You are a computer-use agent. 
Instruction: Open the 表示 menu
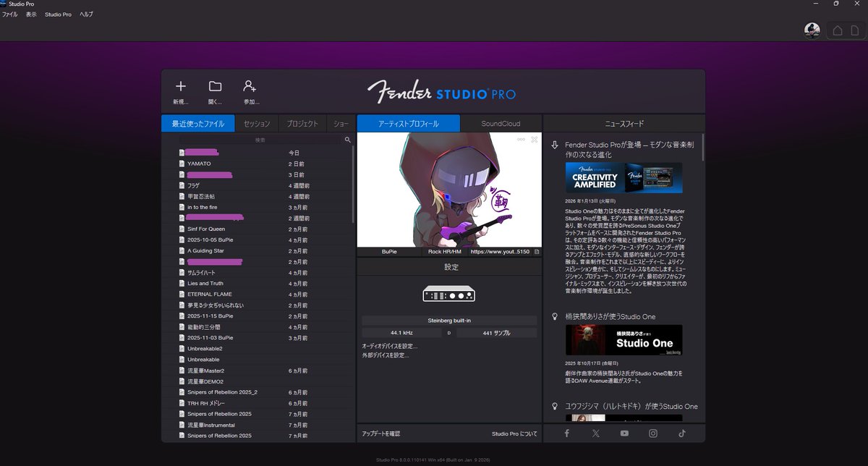(31, 14)
